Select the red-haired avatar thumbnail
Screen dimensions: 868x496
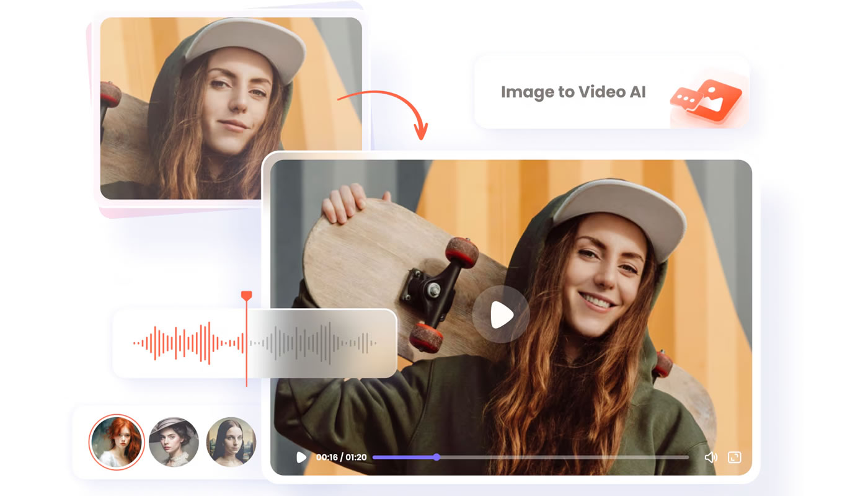click(x=117, y=441)
